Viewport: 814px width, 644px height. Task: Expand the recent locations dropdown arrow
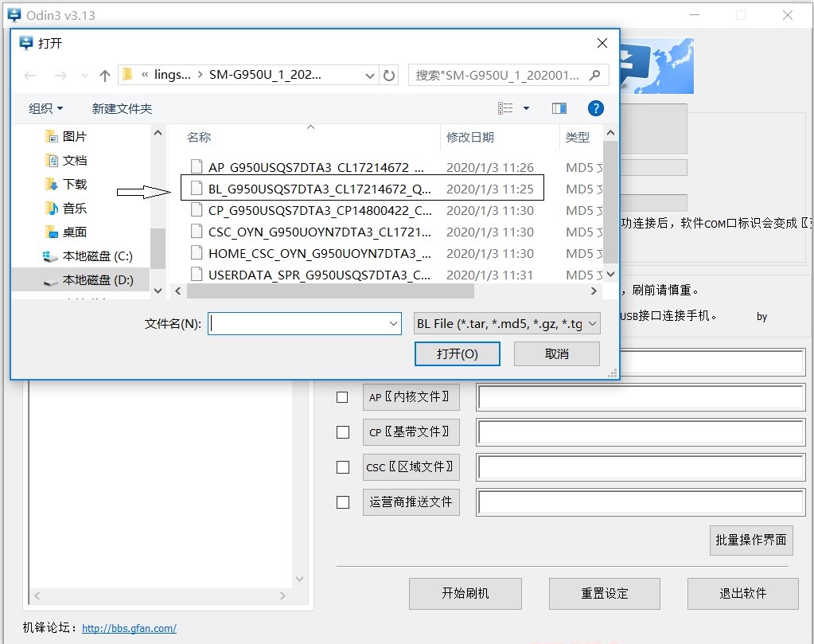(84, 76)
